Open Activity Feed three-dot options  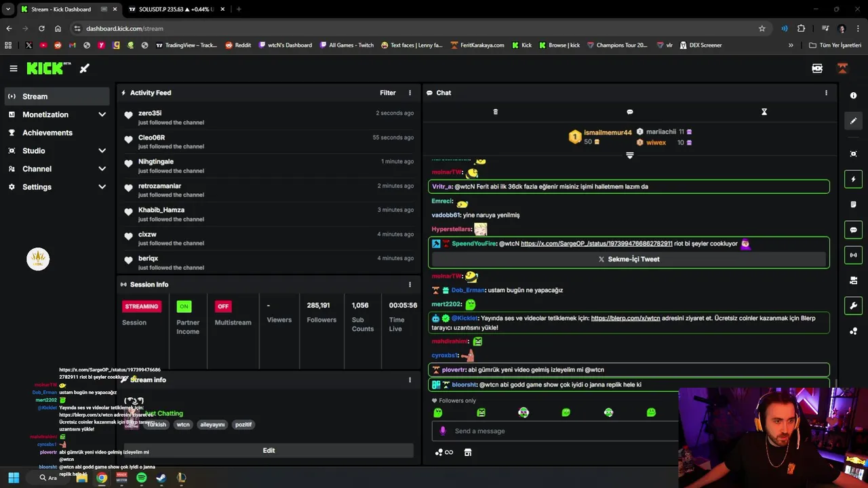coord(410,93)
